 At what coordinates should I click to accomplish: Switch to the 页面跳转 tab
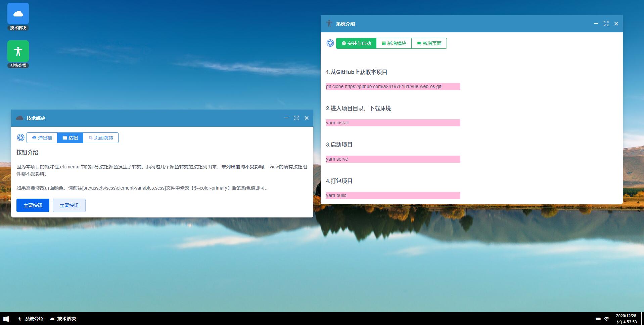(101, 137)
